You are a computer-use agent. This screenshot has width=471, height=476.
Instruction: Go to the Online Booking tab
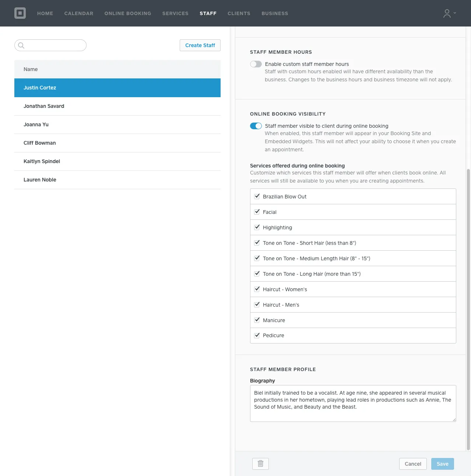(x=128, y=13)
